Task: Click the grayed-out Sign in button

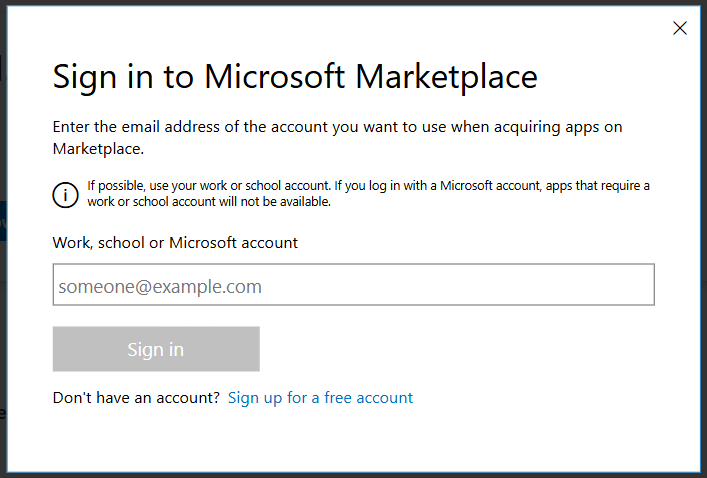Action: click(x=156, y=349)
